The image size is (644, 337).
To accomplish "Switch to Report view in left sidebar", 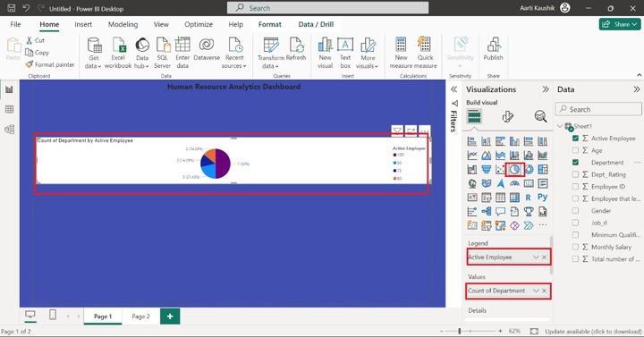I will pyautogui.click(x=9, y=89).
